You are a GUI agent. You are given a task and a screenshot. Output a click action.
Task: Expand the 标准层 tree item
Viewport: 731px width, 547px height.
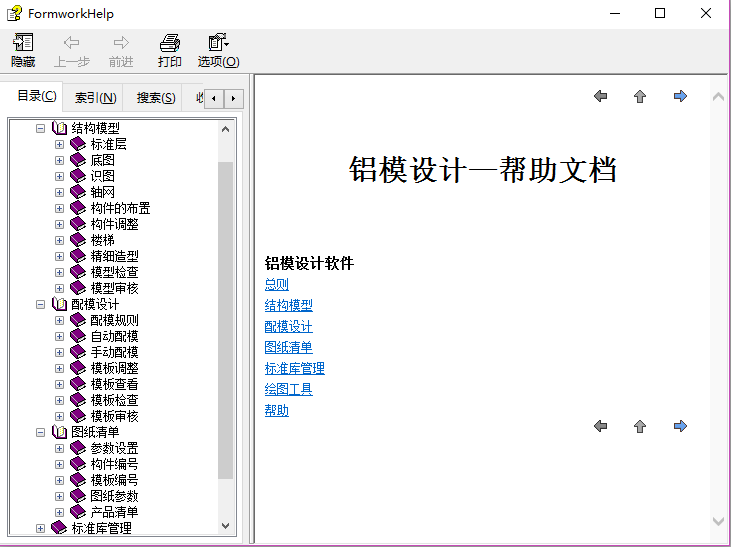coord(59,144)
